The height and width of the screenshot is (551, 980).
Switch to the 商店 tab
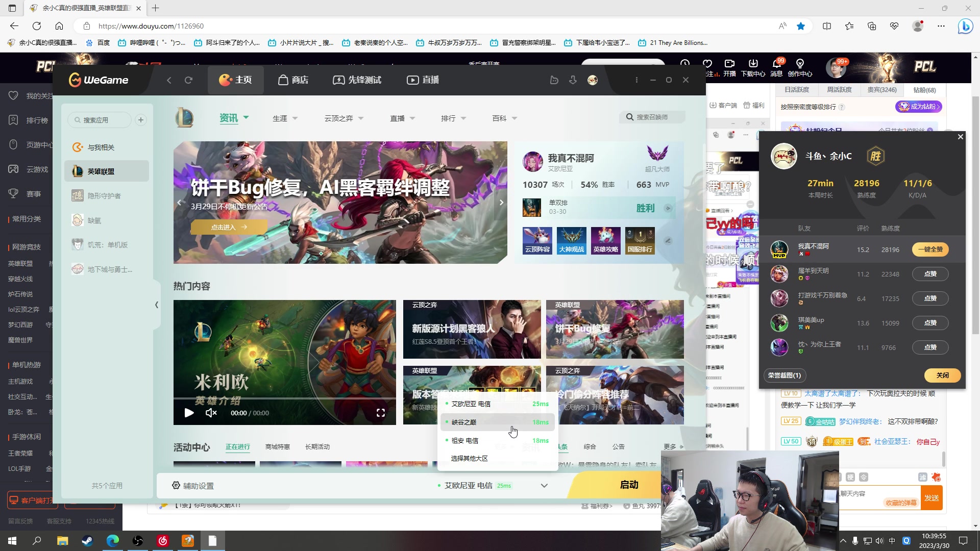click(x=293, y=80)
